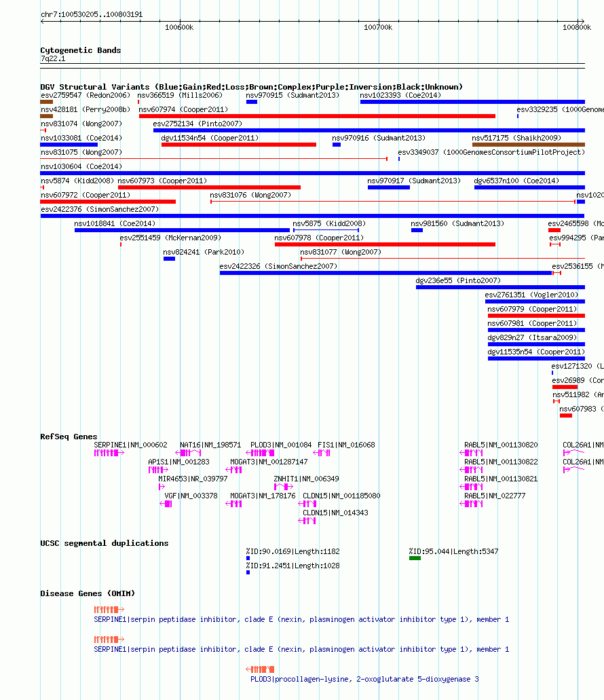Click the 100600k ruler position label

point(179,27)
